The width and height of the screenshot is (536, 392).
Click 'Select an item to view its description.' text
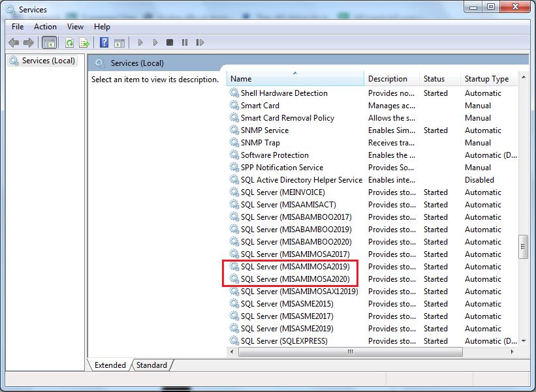tap(155, 80)
